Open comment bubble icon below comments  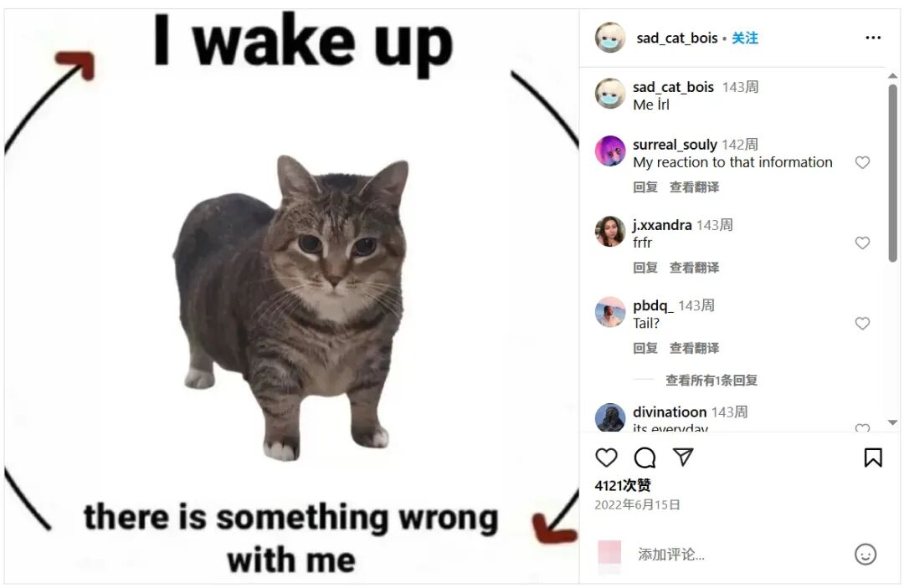coord(645,458)
